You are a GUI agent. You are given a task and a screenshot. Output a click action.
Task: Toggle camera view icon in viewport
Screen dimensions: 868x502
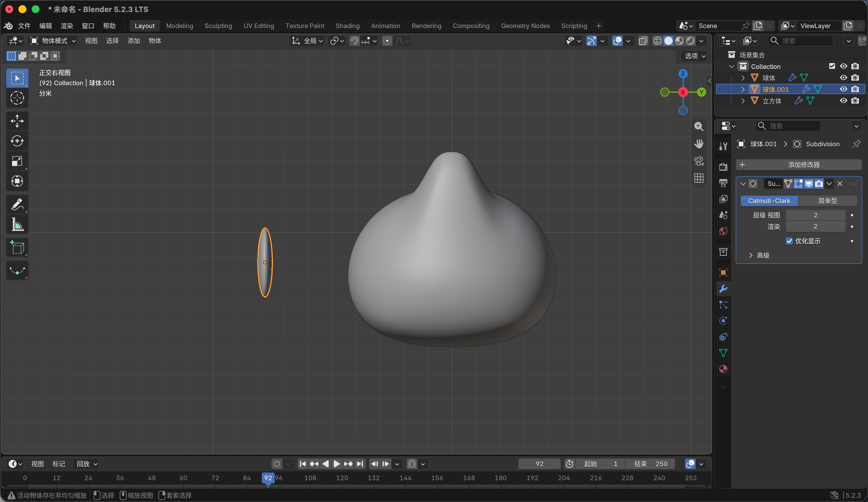click(699, 161)
